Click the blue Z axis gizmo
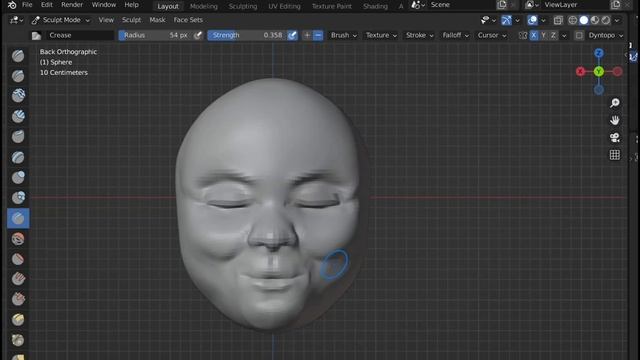640x360 pixels. click(x=599, y=53)
